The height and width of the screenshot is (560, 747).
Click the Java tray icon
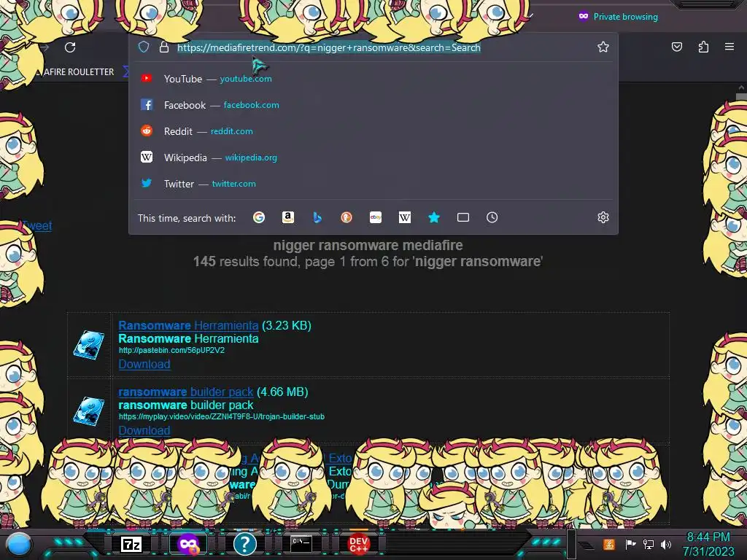[x=609, y=544]
